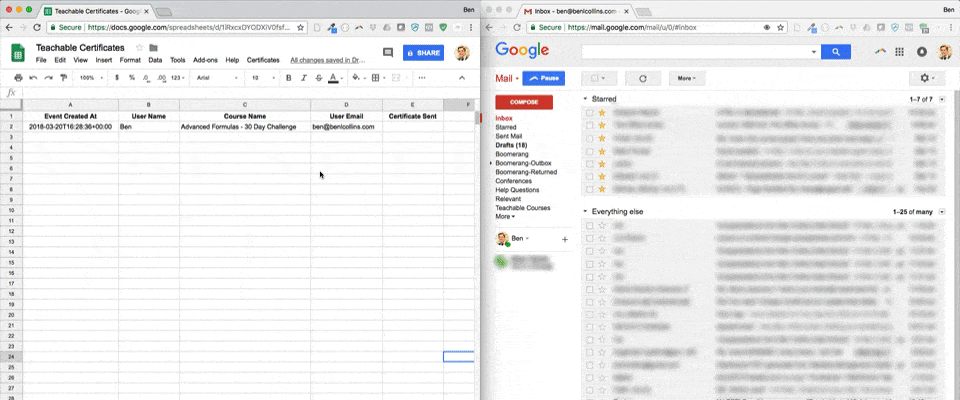Toggle strikethrough formatting in Sheets
The image size is (960, 400).
pos(318,78)
